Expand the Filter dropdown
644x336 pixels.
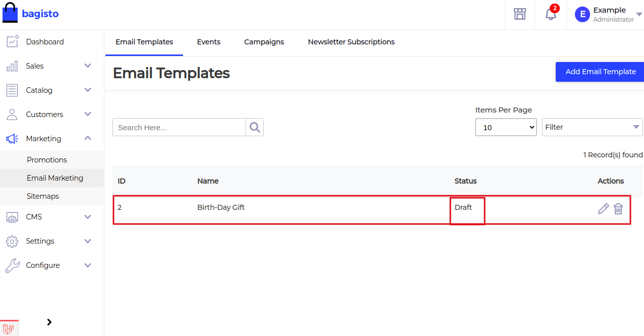pos(592,127)
